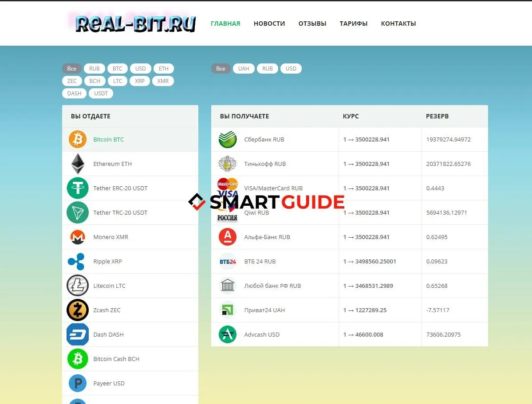Open the Новости menu item
The width and height of the screenshot is (532, 404).
click(x=269, y=24)
